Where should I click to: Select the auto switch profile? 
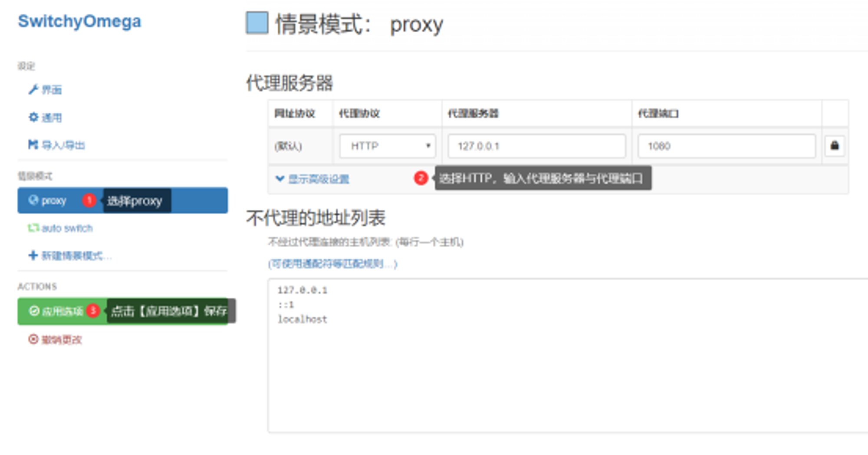point(67,228)
